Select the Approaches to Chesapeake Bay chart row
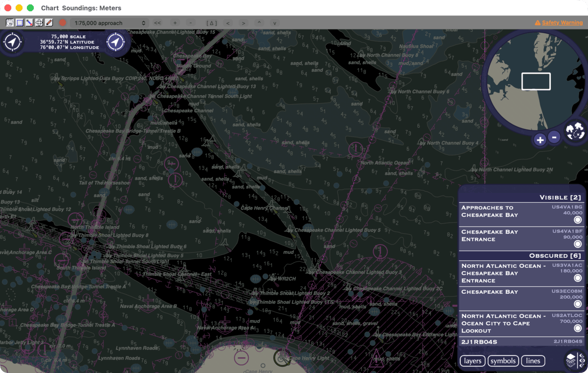This screenshot has height=373, width=588. 522,214
